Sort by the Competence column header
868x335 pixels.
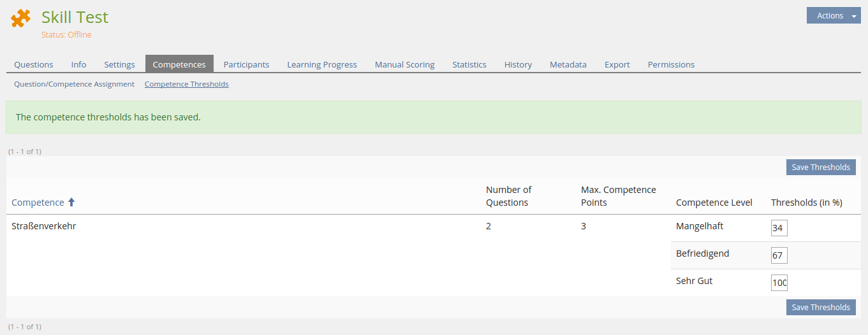click(38, 203)
